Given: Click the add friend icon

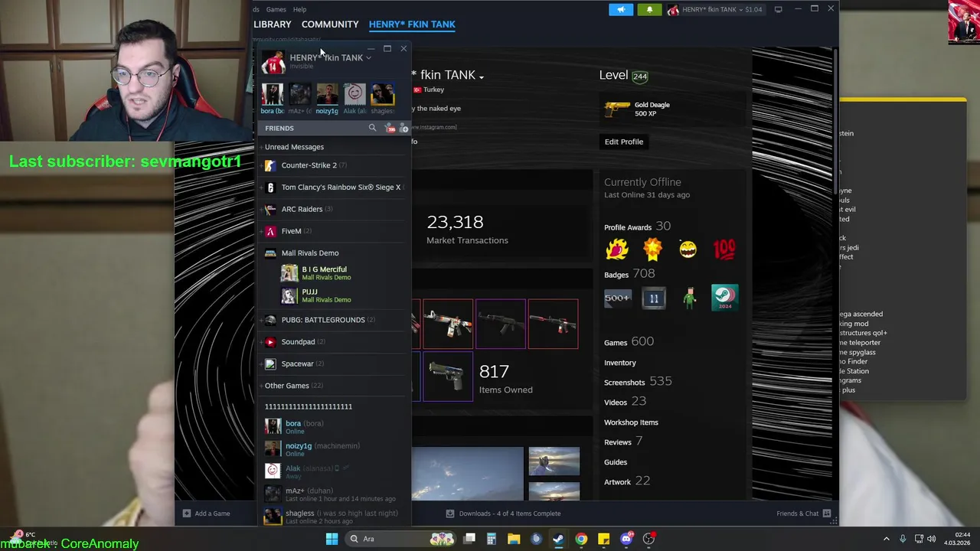Looking at the screenshot, I should [403, 128].
